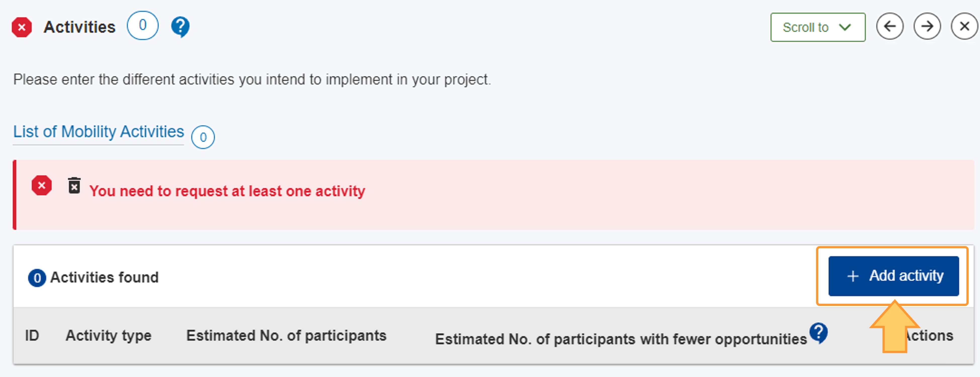Click red error icon in the alert banner
This screenshot has width=980, height=377.
[41, 185]
